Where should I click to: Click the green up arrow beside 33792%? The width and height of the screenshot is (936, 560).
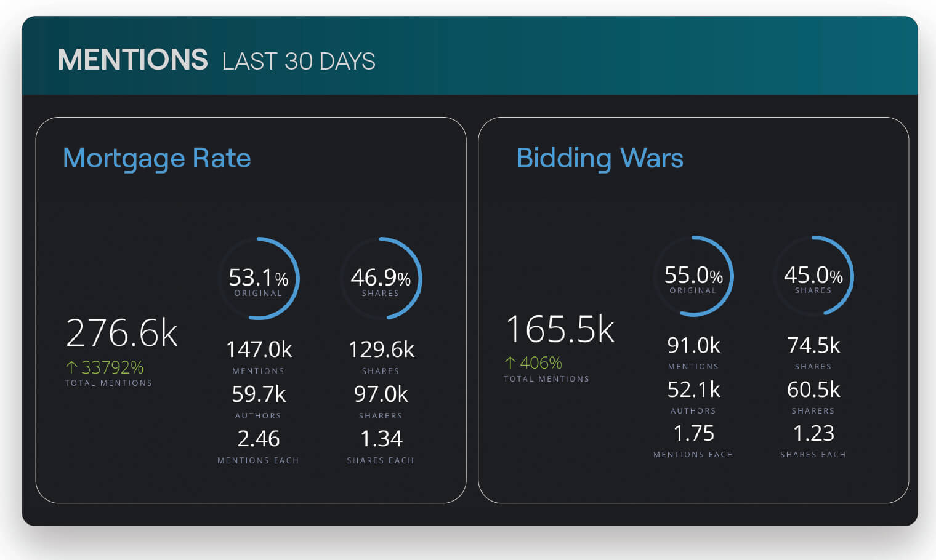point(71,367)
